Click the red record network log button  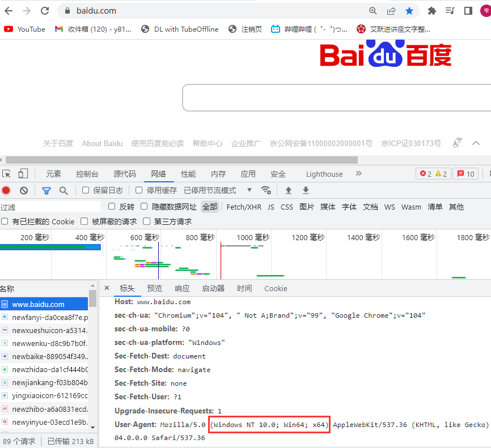[x=6, y=190]
